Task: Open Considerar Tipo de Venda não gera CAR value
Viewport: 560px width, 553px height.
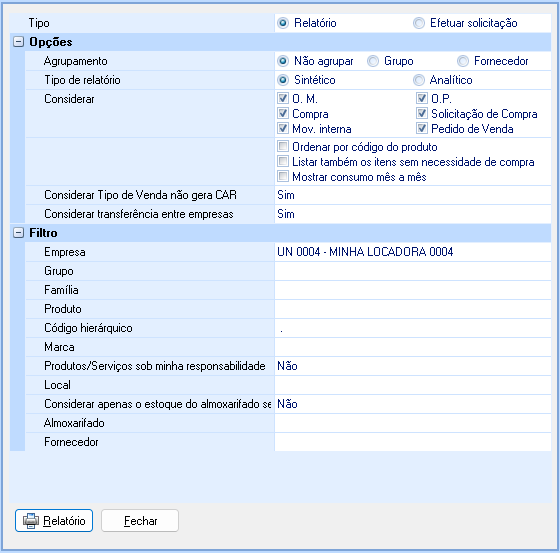Action: 413,195
